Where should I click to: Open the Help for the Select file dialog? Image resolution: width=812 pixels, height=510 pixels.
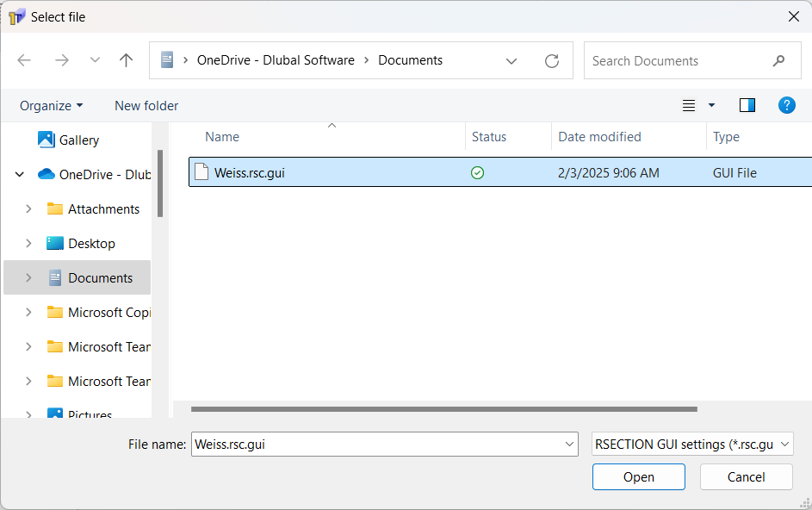click(786, 105)
